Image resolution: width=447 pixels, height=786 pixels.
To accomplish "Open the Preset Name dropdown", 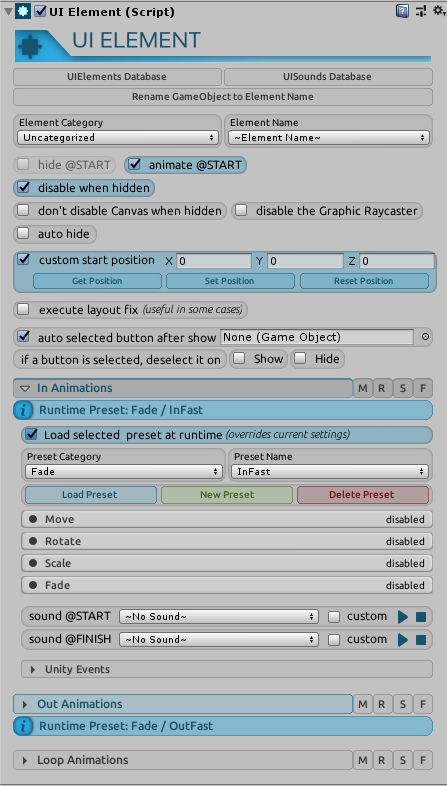I will (x=330, y=472).
